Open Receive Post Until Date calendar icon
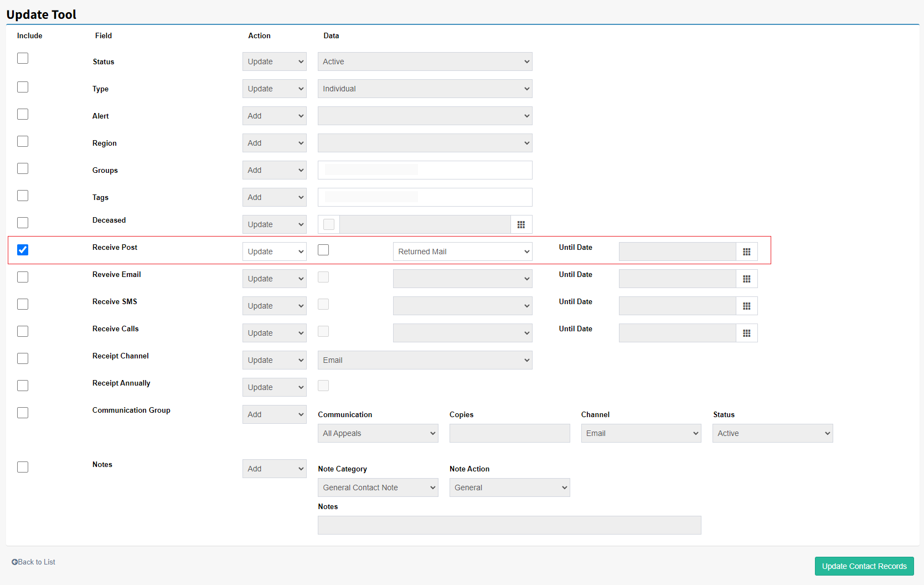Image resolution: width=924 pixels, height=585 pixels. pos(747,252)
